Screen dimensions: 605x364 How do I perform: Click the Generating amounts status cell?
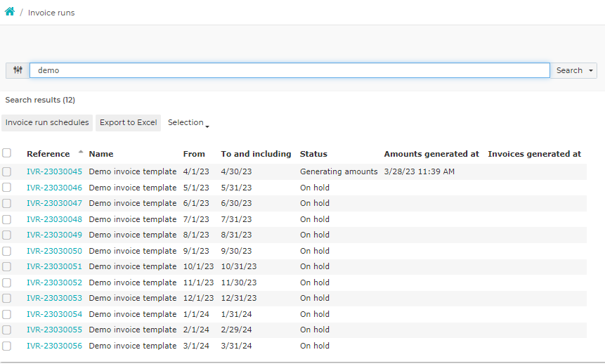[339, 171]
